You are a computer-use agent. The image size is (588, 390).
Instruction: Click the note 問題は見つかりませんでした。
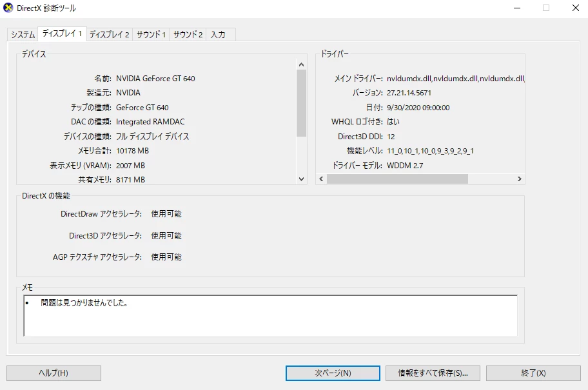tap(84, 302)
